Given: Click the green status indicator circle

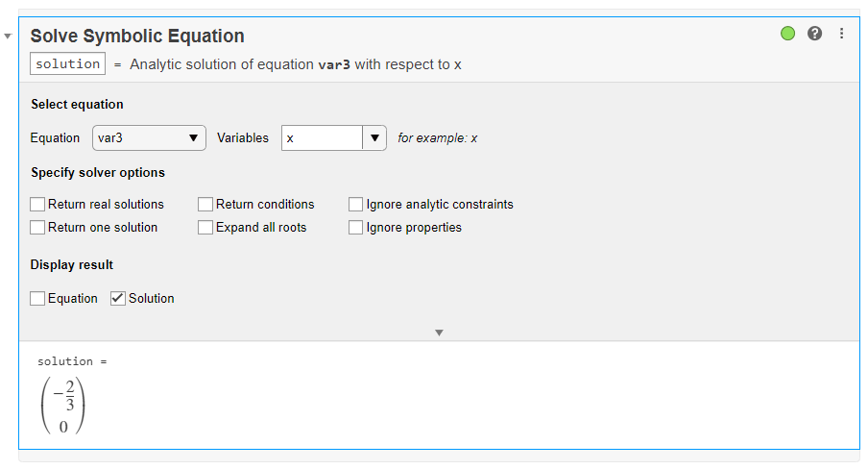Looking at the screenshot, I should click(788, 34).
